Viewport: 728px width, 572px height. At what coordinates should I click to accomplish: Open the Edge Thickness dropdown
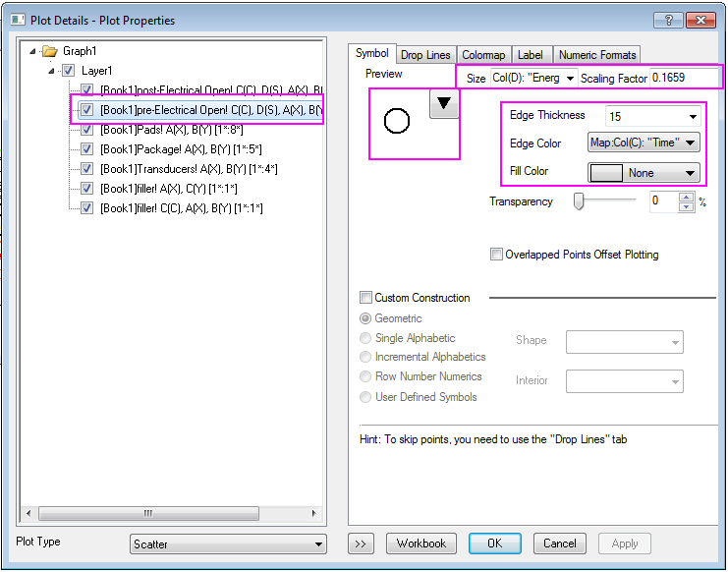coord(652,116)
